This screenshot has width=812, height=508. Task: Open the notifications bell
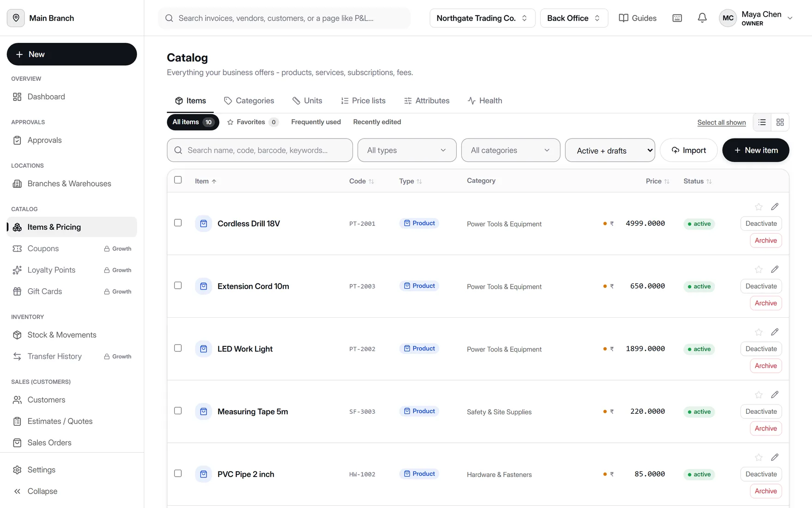point(702,18)
